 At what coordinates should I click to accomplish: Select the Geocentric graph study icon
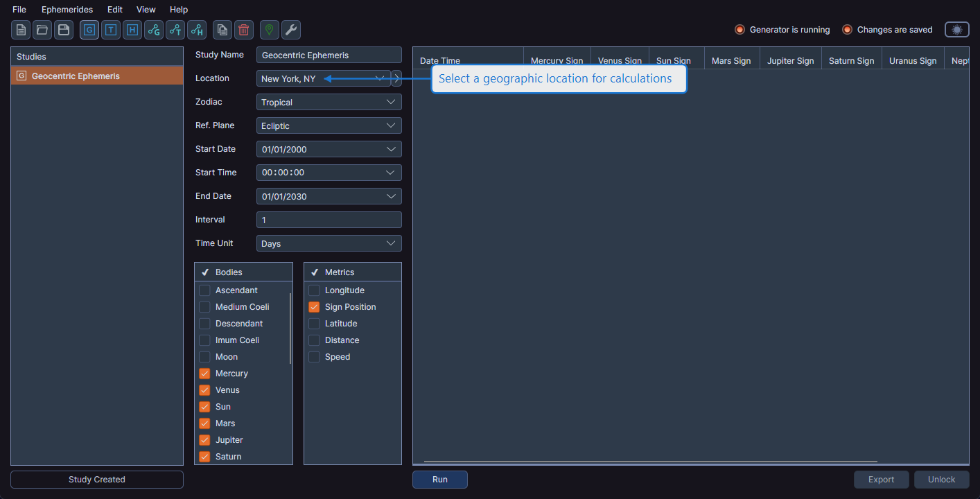pyautogui.click(x=153, y=30)
